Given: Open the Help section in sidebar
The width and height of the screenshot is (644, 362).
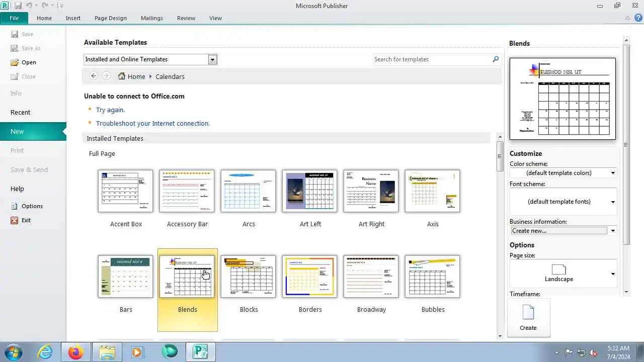Looking at the screenshot, I should click(33, 189).
